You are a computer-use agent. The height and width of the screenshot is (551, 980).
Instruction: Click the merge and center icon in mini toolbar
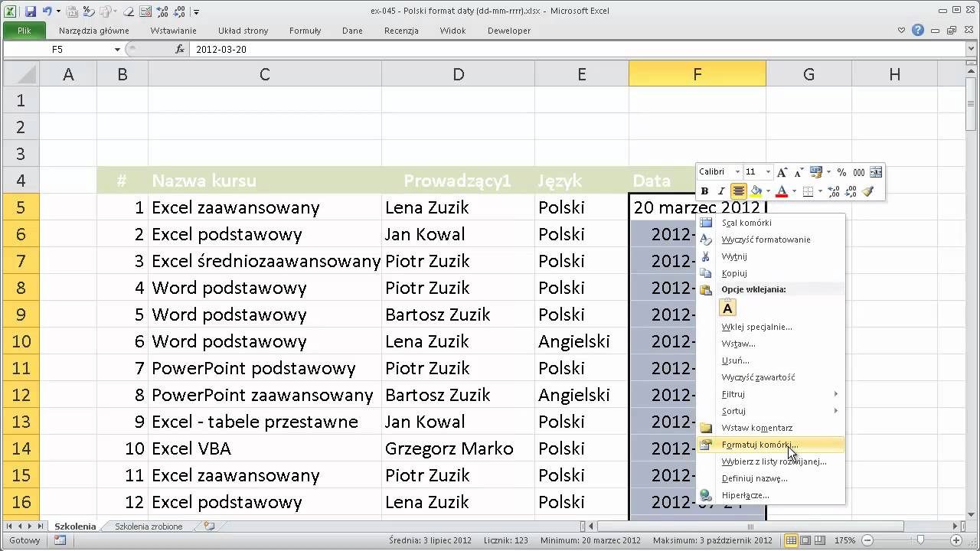876,172
